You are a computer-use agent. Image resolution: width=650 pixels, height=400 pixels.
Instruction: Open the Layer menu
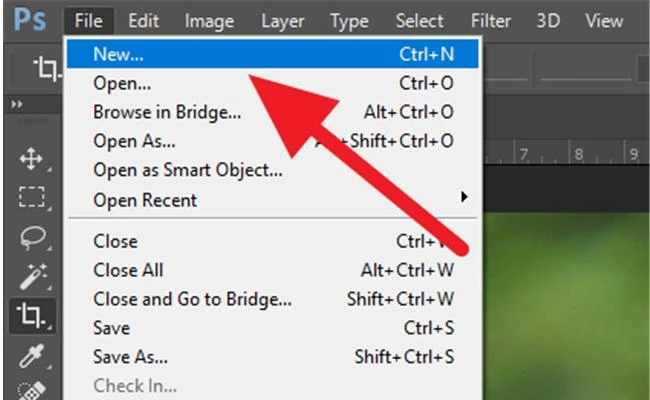pos(283,20)
